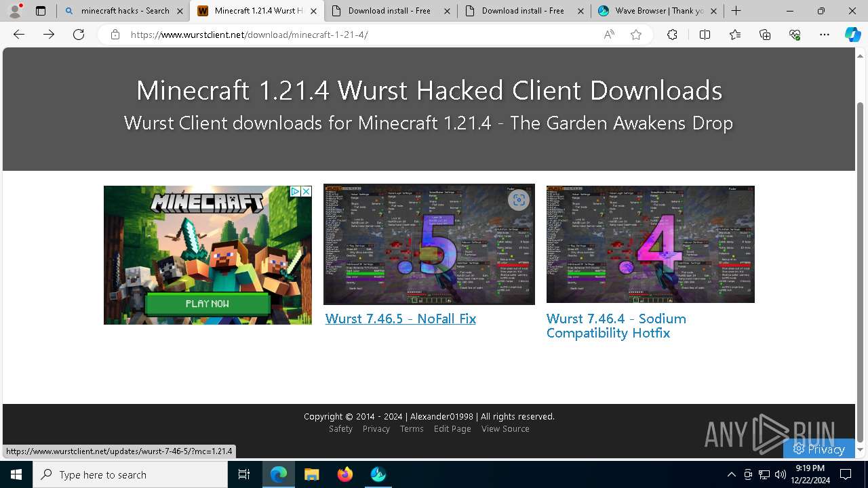The image size is (868, 488).
Task: Open Copilot sidebar icon
Action: tap(852, 35)
